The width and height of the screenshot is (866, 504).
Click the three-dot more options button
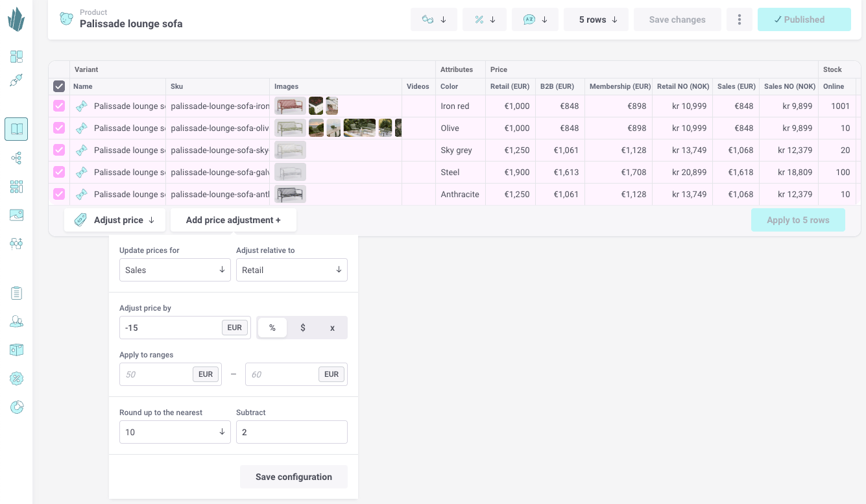pyautogui.click(x=740, y=19)
